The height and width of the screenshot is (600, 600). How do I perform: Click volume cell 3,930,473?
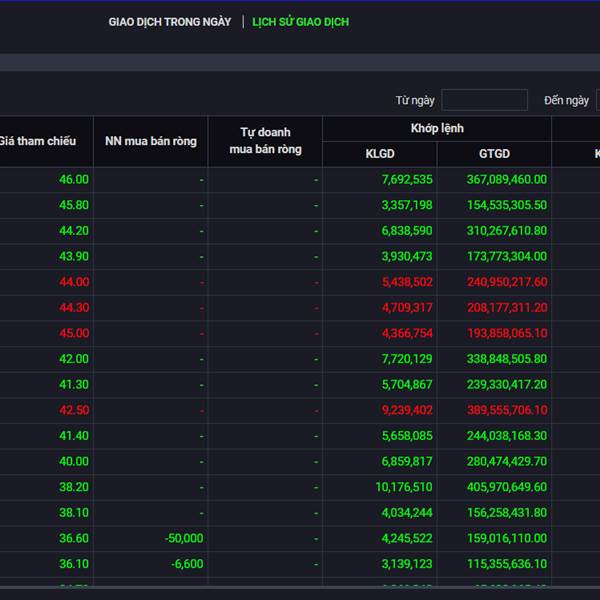pyautogui.click(x=407, y=256)
